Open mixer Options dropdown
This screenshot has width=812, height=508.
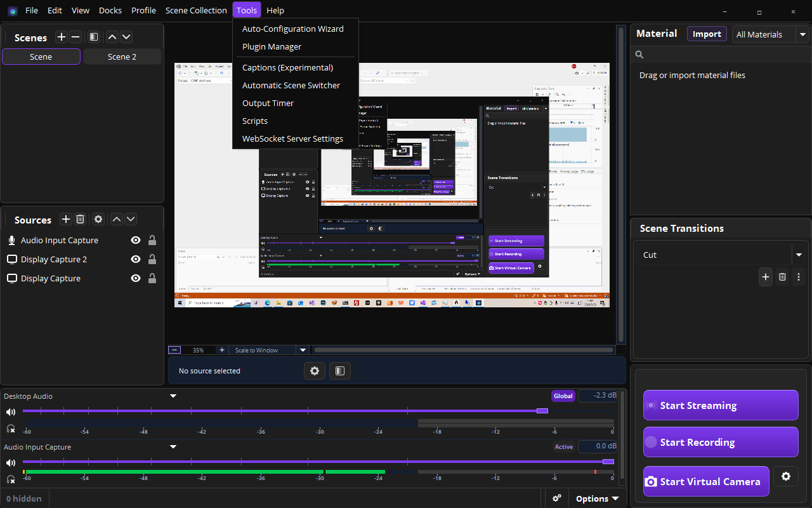[x=597, y=498]
